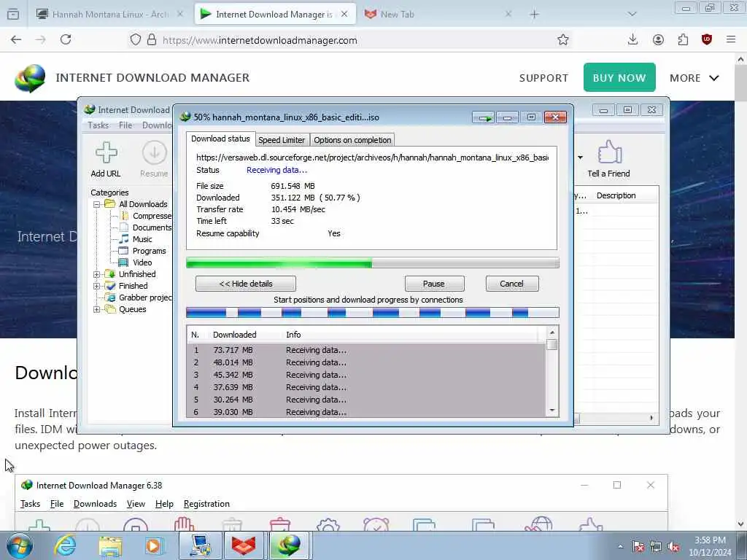Expand the Finished tree node
Viewport: 747px width, 560px height.
tap(97, 286)
